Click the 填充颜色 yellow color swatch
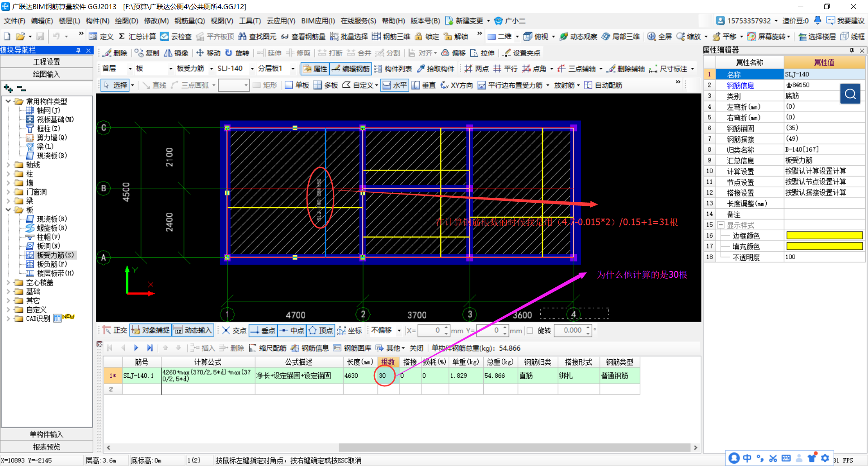Viewport: 868px width, 466px height. point(825,246)
